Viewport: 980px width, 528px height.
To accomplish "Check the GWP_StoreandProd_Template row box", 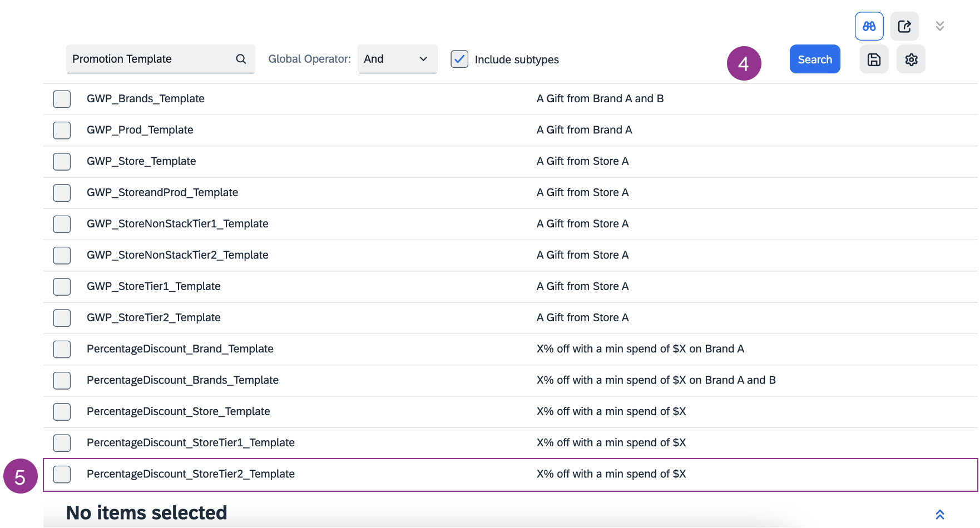I will coord(62,193).
